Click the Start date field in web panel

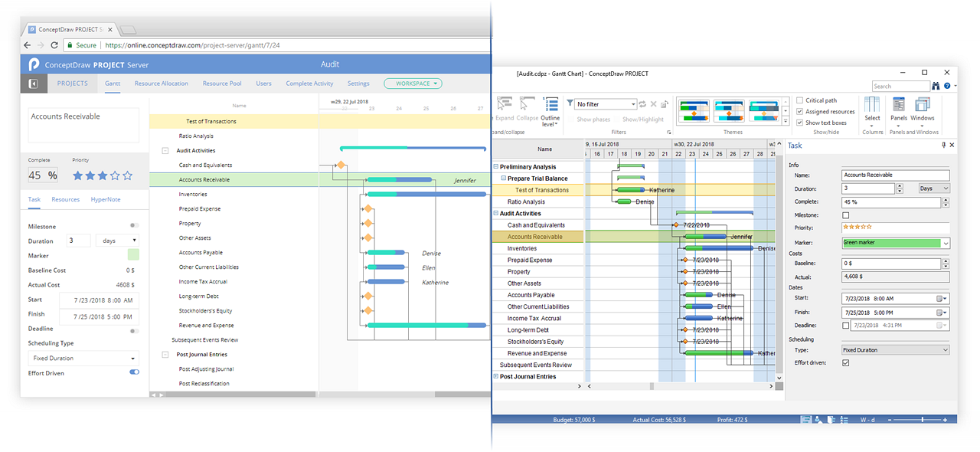pos(100,300)
